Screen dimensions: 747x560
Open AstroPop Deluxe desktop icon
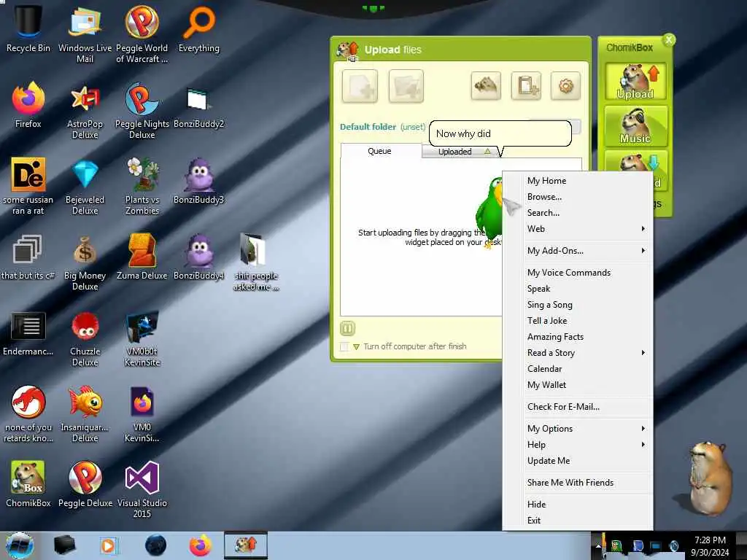(x=85, y=111)
